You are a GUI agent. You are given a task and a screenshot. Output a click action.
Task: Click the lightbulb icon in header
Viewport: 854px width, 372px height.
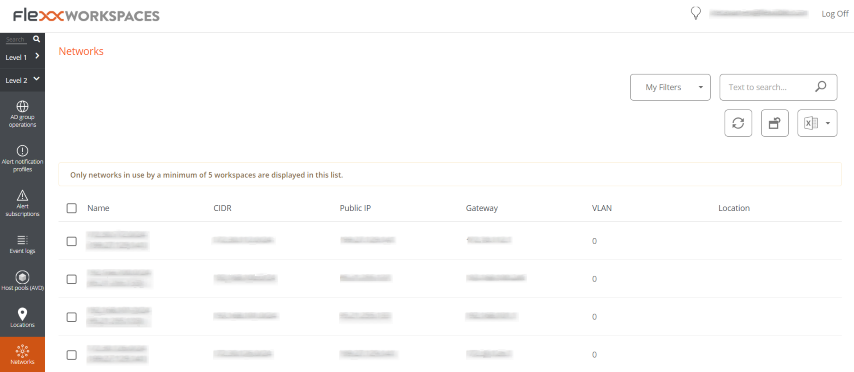695,13
